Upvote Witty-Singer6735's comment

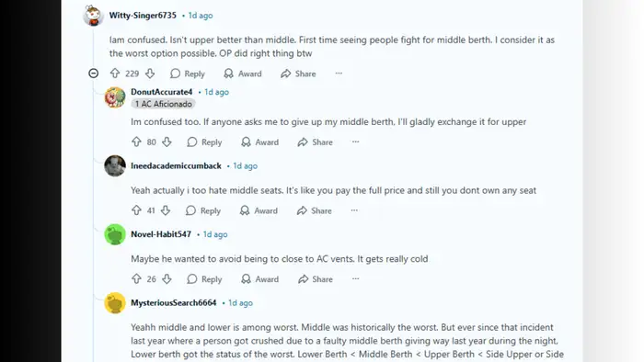pyautogui.click(x=115, y=74)
